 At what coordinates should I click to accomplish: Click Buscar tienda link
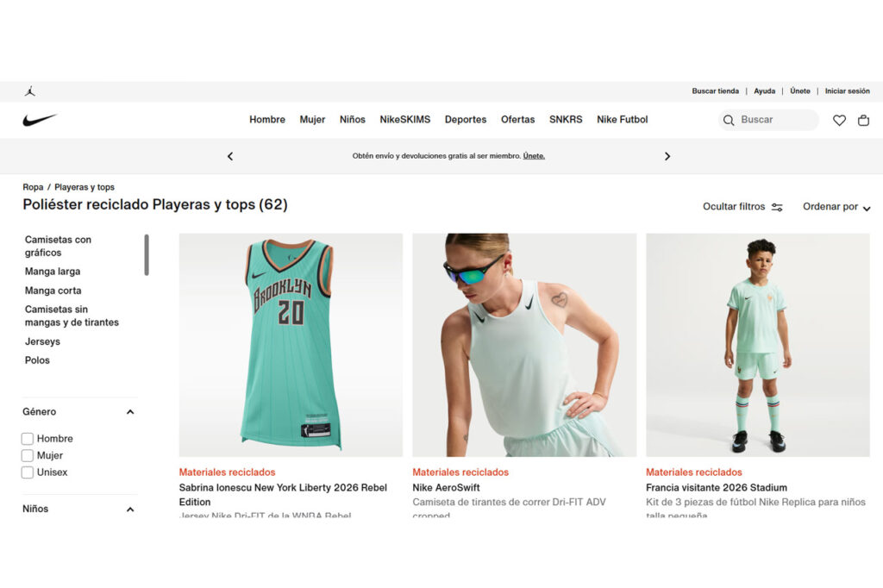coord(715,91)
